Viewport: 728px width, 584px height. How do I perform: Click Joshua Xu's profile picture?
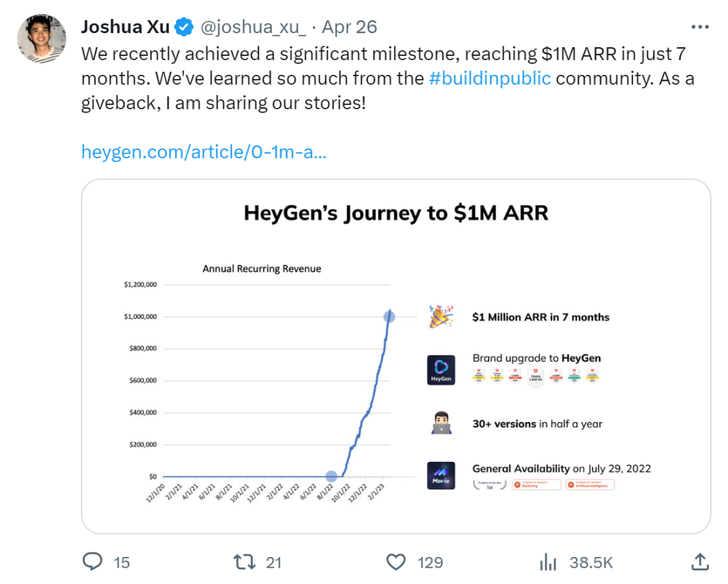coord(41,38)
